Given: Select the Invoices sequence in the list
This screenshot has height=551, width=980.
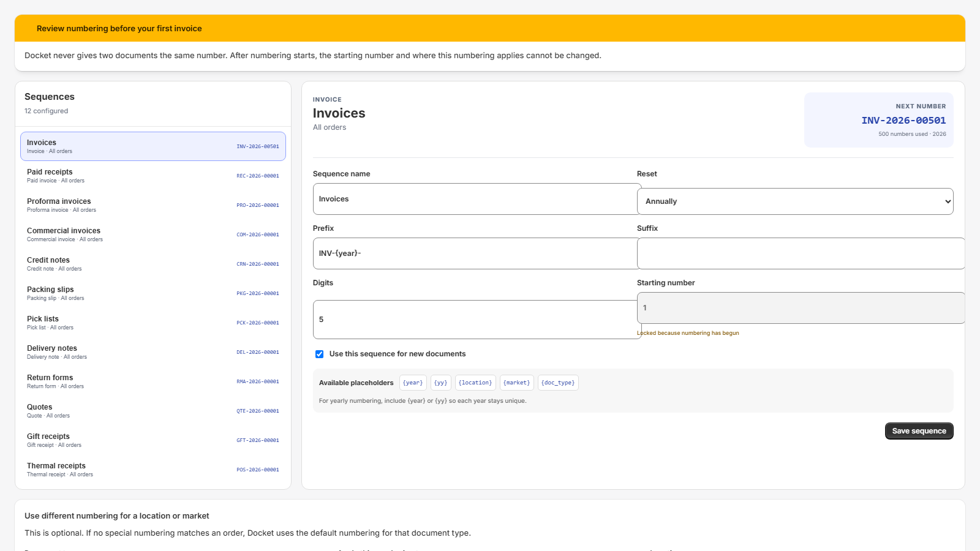Looking at the screenshot, I should pos(153,146).
